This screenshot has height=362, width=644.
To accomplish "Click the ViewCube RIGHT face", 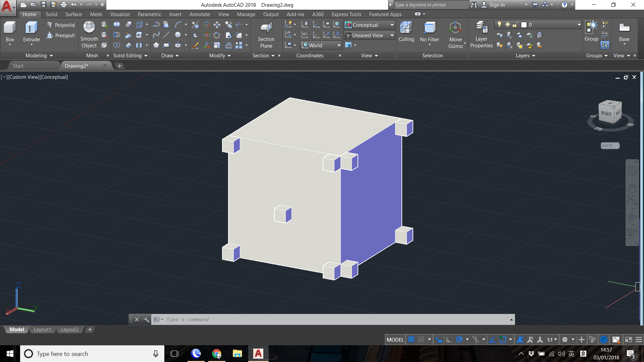I will coord(606,114).
